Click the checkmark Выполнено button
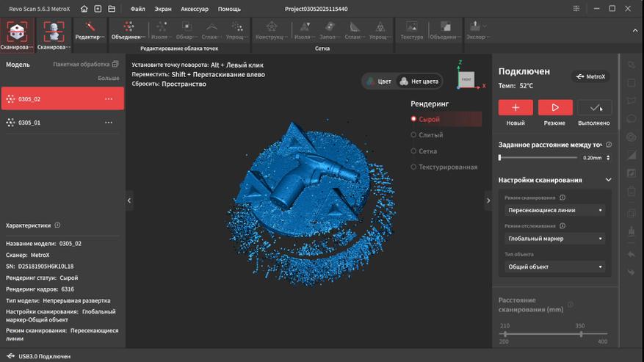 click(x=594, y=108)
